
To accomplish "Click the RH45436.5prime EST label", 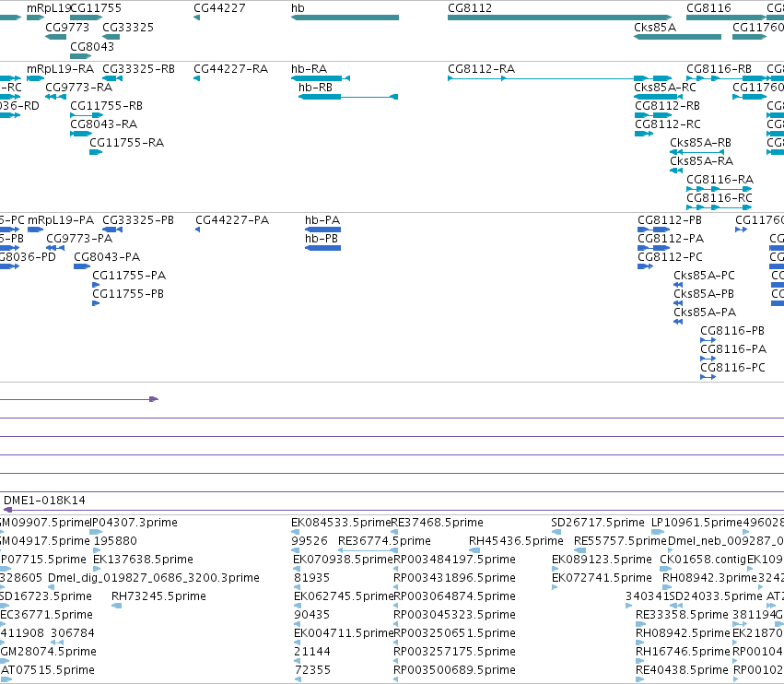I will 516,541.
